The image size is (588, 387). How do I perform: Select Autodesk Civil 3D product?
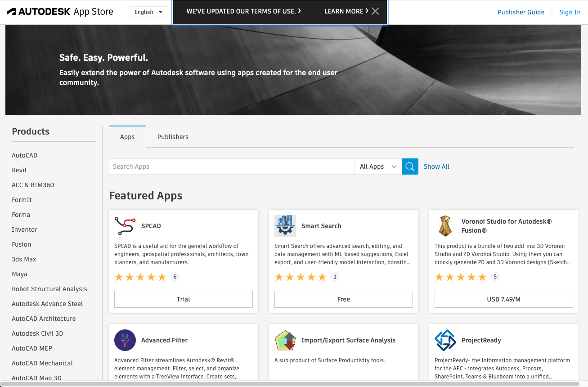[37, 333]
